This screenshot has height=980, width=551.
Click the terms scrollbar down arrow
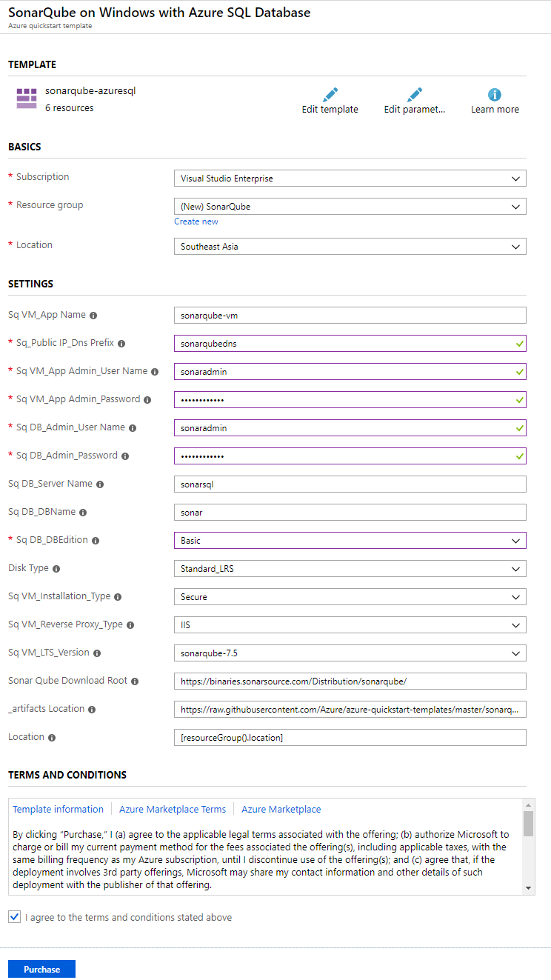point(528,887)
